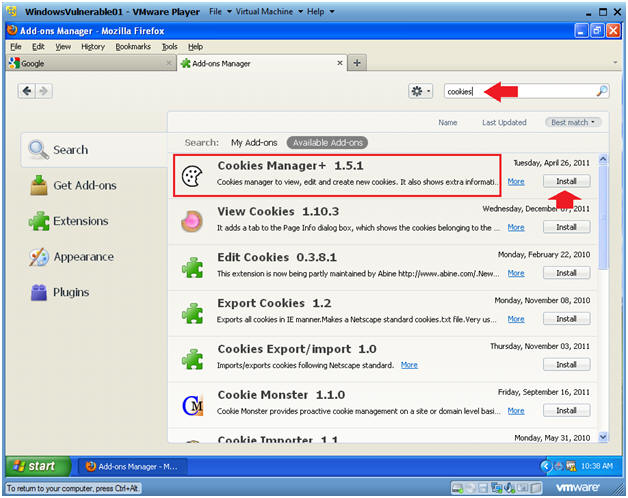Switch to the Google tab
This screenshot has width=628, height=498.
tap(91, 63)
